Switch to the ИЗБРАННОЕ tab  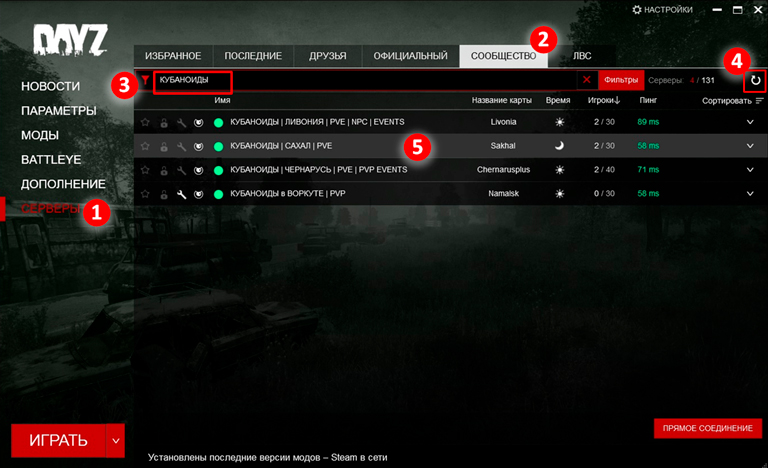tap(173, 56)
